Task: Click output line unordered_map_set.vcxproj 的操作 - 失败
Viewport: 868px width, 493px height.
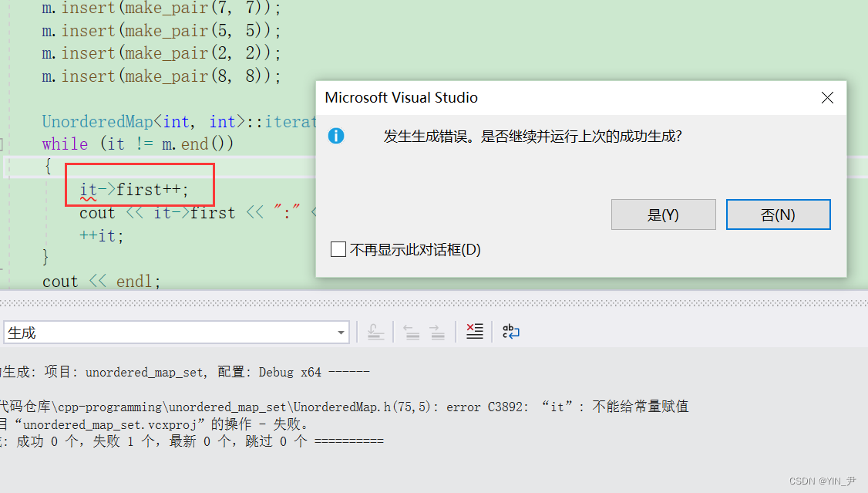Action: (154, 424)
